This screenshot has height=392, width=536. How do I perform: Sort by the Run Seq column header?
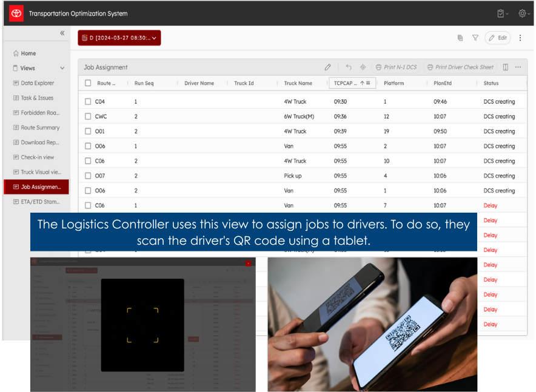tap(144, 83)
